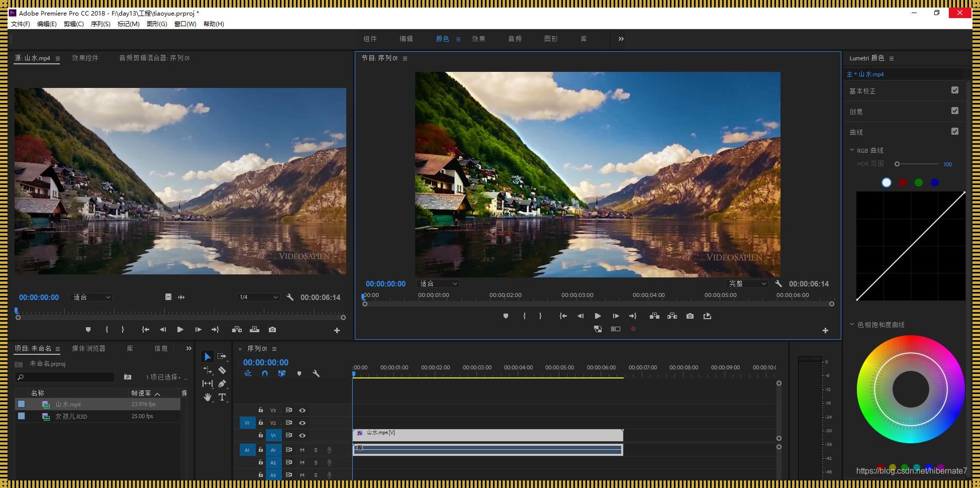The width and height of the screenshot is (980, 488).
Task: Export frame from Source monitor
Action: point(272,330)
